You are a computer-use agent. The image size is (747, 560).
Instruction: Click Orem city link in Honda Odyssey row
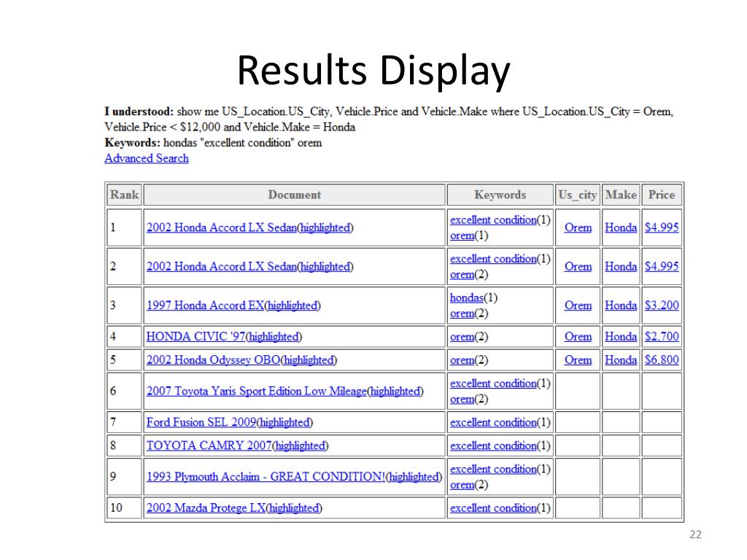point(578,360)
